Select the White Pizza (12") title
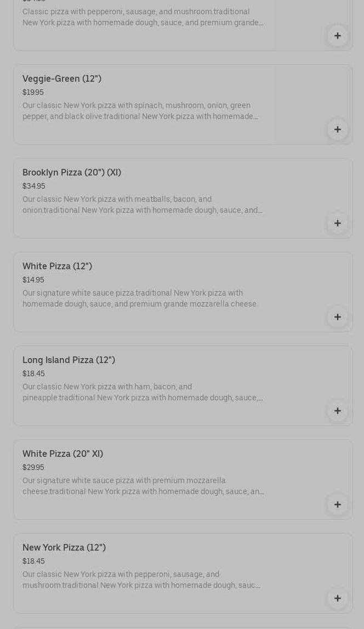The height and width of the screenshot is (629, 364). pos(57,267)
